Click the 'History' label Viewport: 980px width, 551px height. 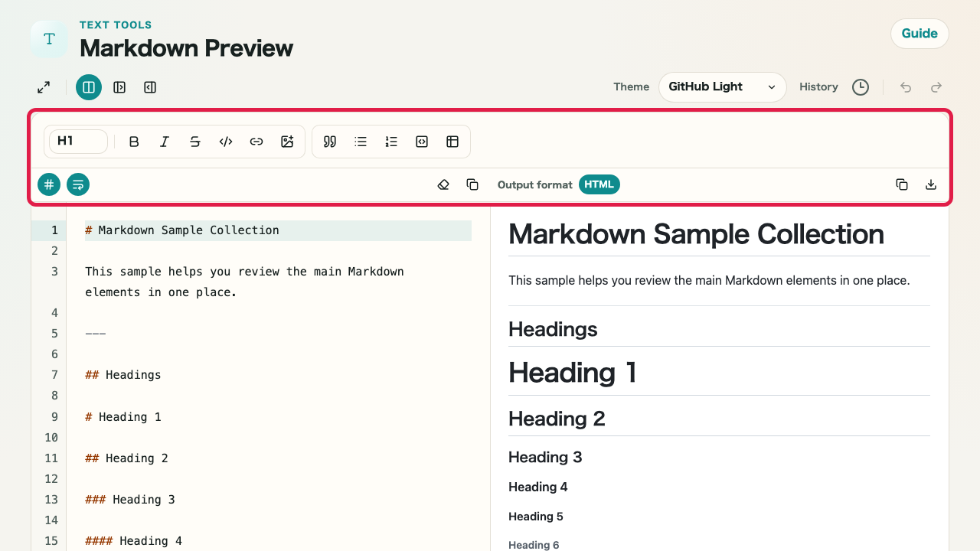tap(818, 87)
